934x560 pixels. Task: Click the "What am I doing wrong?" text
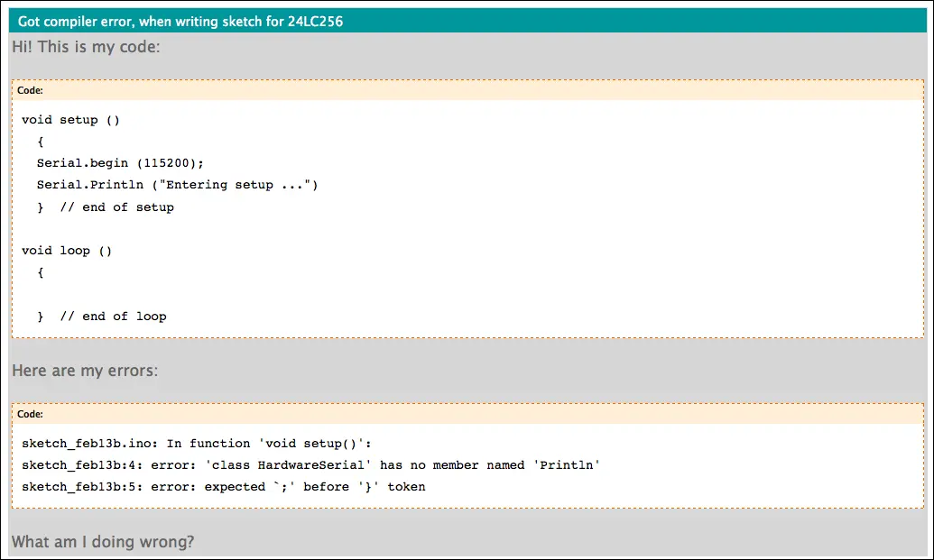coord(102,542)
